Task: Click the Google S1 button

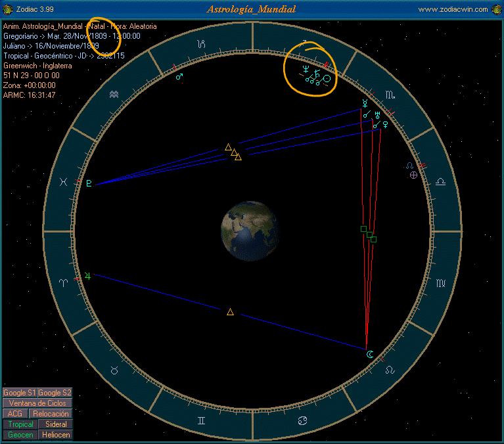Action: 20,392
